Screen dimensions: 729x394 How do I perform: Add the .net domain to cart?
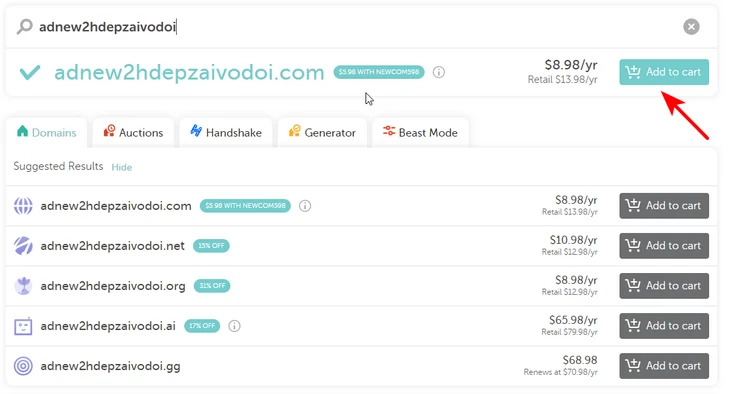click(x=664, y=246)
